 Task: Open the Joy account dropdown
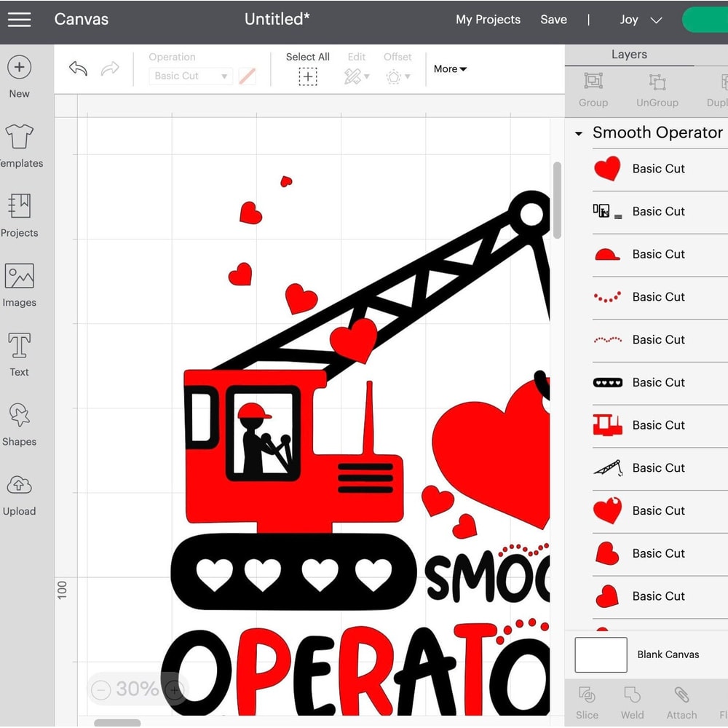tap(639, 20)
